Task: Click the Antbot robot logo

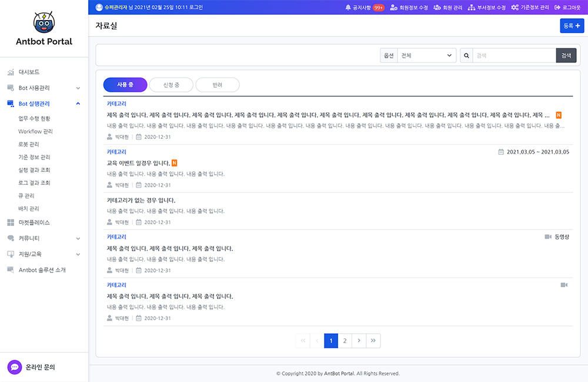Action: click(44, 21)
